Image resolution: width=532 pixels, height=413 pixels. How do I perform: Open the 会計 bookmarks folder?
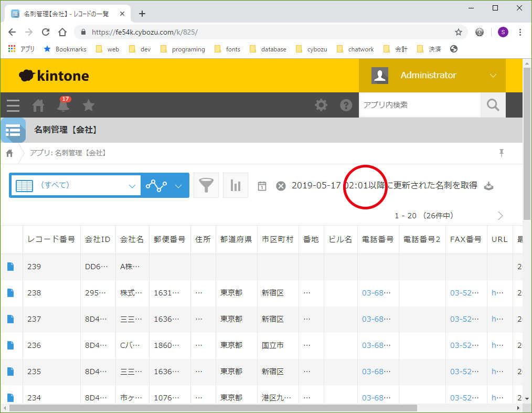[x=396, y=49]
